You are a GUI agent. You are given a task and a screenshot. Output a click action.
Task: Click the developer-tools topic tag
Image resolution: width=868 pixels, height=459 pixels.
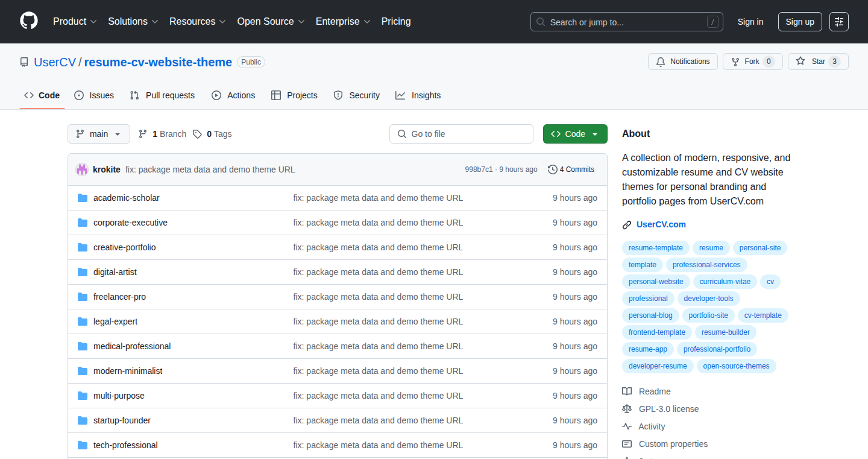(709, 299)
